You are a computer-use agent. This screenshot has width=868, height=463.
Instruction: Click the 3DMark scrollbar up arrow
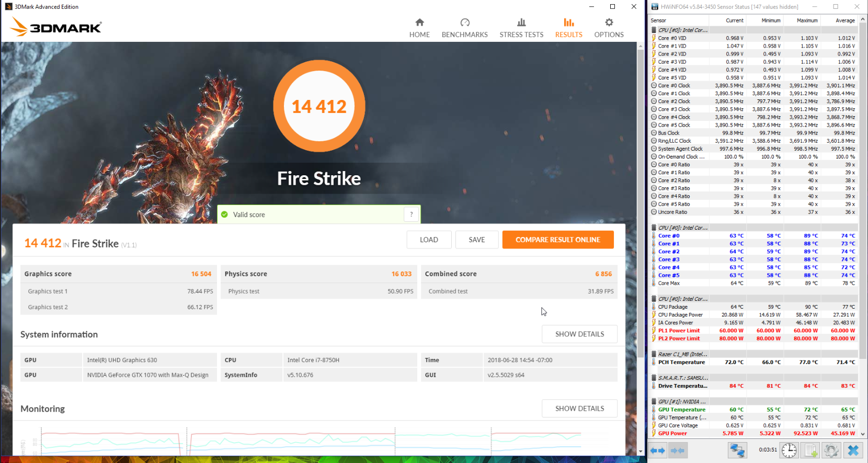tap(641, 46)
